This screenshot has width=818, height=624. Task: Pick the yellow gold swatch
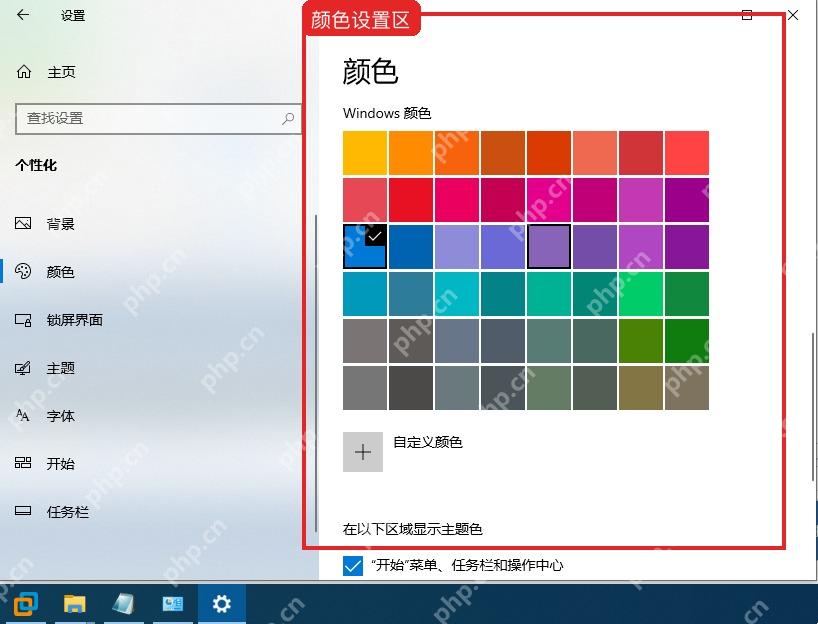click(x=365, y=153)
